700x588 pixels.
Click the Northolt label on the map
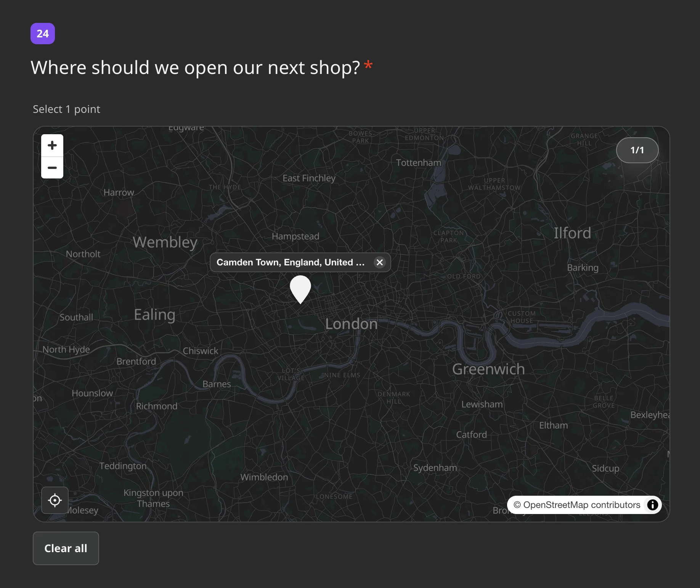tap(83, 254)
